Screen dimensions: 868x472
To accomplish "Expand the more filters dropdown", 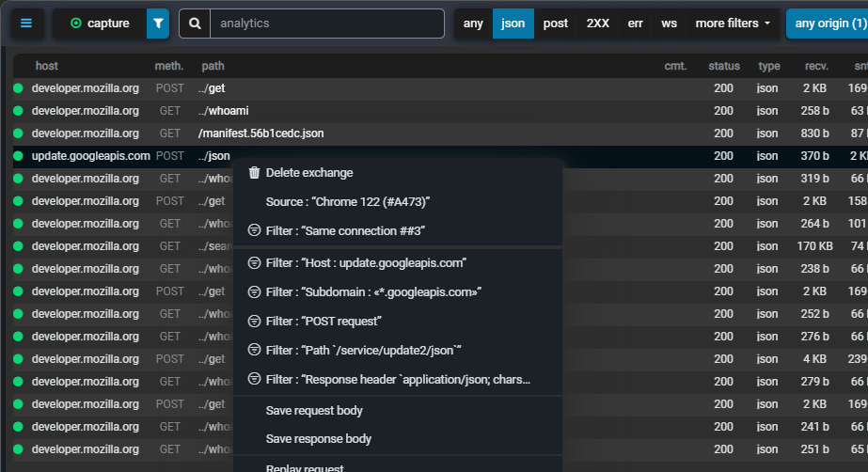I will (x=733, y=24).
